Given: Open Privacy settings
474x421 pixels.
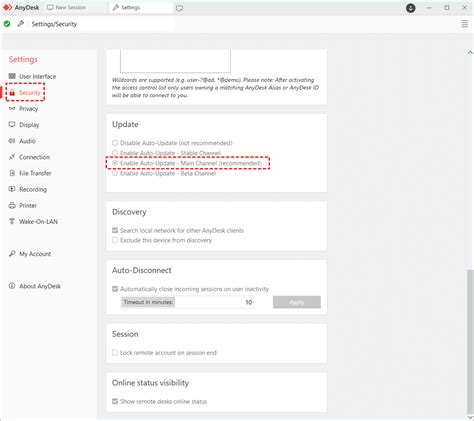Looking at the screenshot, I should pos(28,109).
